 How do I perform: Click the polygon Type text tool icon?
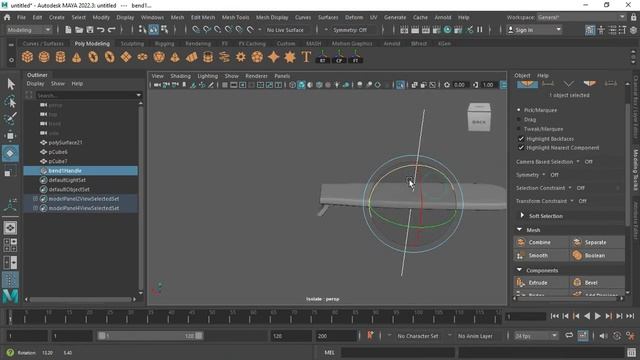[x=306, y=57]
